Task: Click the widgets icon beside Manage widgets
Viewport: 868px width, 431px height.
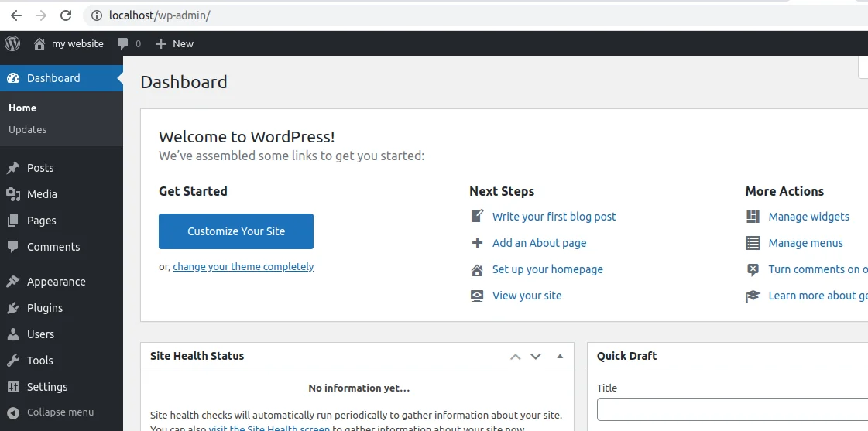Action: (753, 217)
